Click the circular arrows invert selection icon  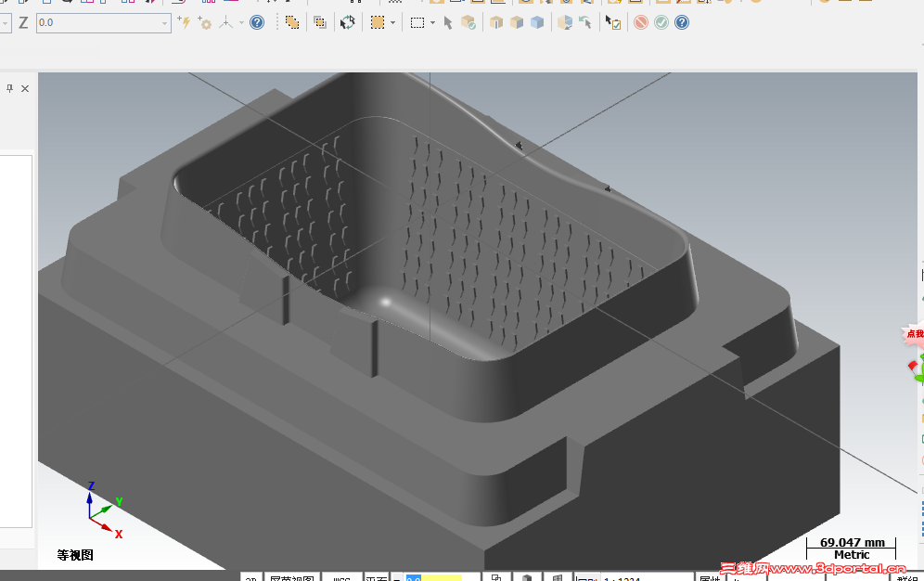pos(348,22)
